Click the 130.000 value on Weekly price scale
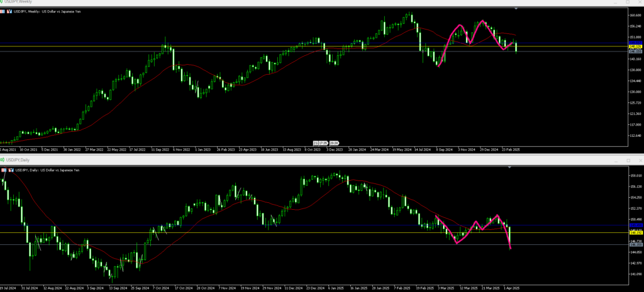This screenshot has height=292, width=644. click(x=635, y=92)
